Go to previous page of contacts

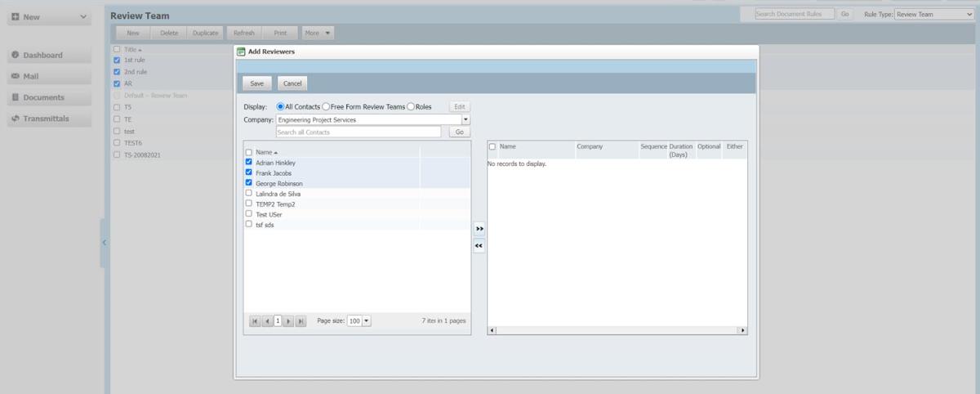coord(267,321)
